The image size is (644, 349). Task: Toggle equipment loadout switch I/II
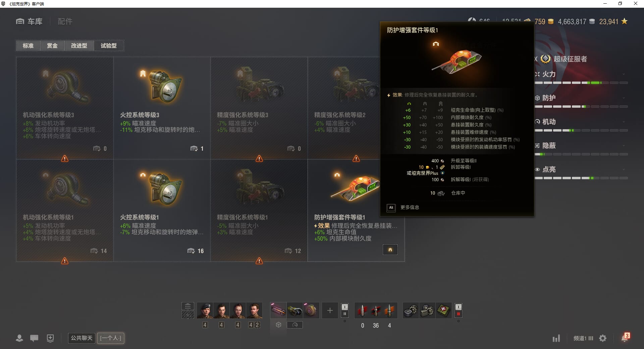click(344, 310)
